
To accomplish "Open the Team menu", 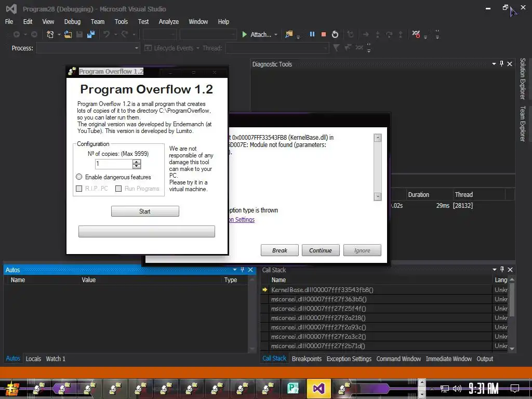I will click(x=97, y=21).
